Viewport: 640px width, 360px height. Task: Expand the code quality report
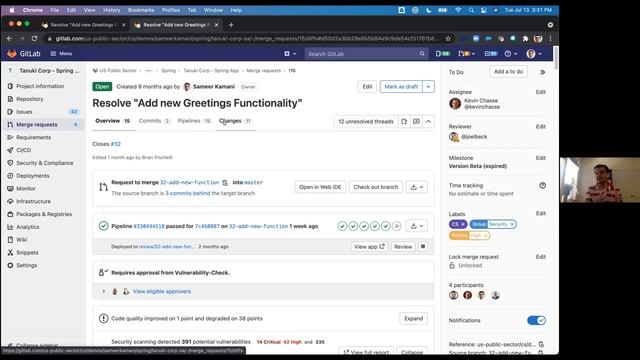[x=413, y=318]
